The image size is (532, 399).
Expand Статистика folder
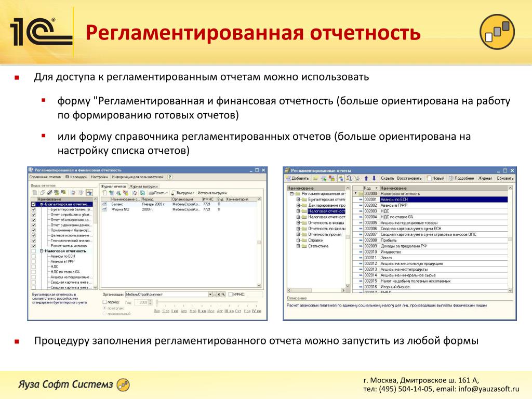[x=298, y=246]
